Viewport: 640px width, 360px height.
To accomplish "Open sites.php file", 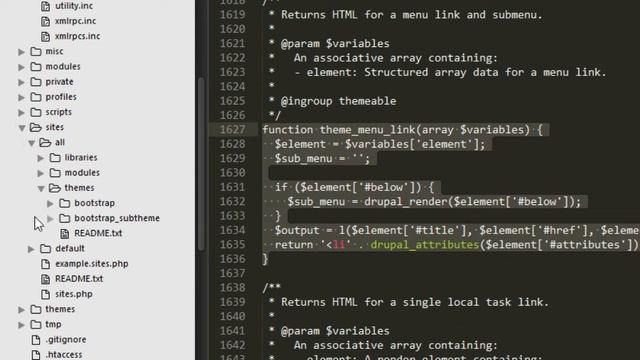I will tap(74, 294).
